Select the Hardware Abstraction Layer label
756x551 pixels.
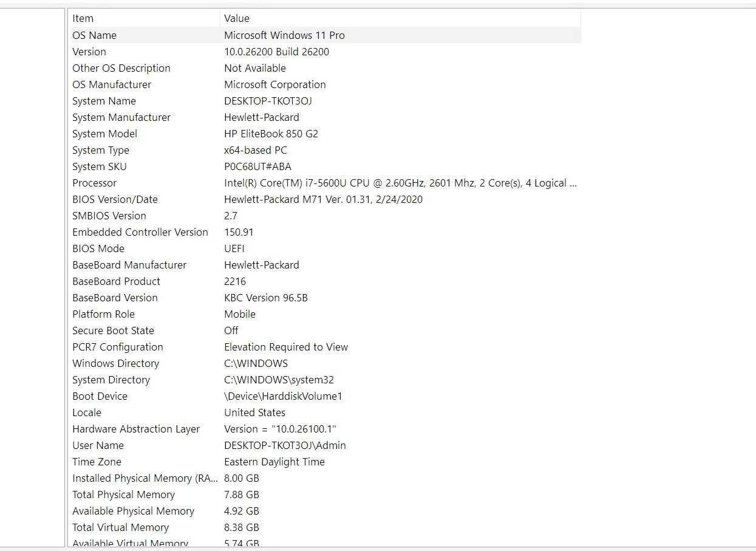tap(136, 429)
